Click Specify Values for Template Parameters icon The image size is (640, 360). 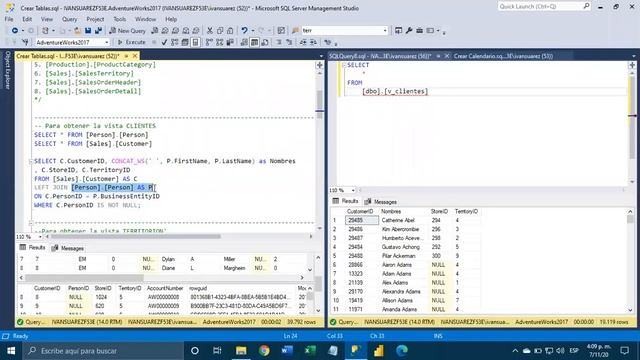(327, 42)
